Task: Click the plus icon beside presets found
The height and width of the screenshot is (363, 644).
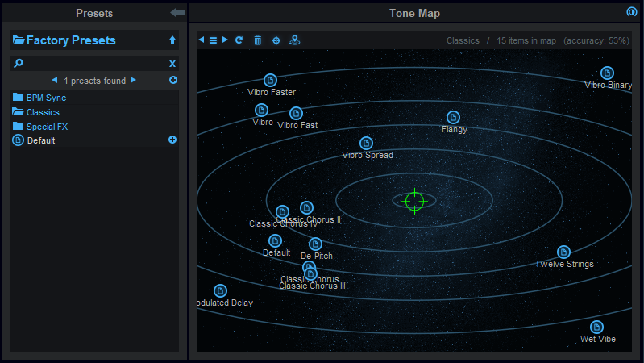Action: 173,81
